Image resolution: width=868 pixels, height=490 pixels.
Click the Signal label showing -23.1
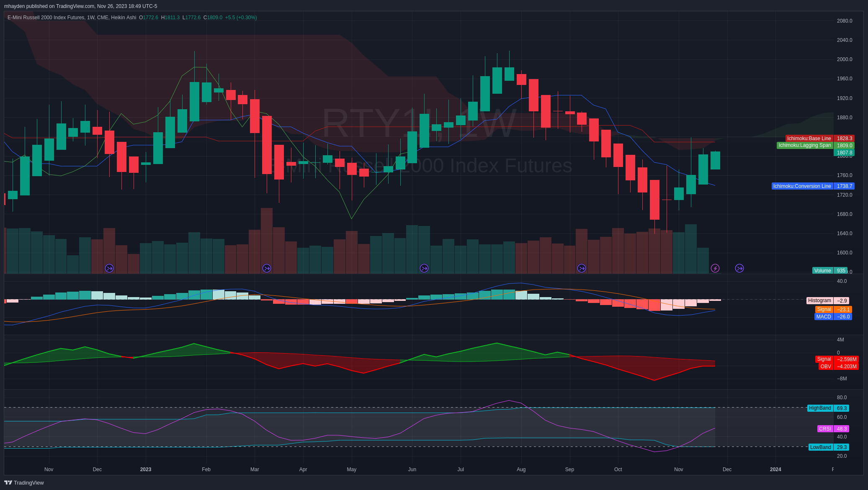[824, 310]
